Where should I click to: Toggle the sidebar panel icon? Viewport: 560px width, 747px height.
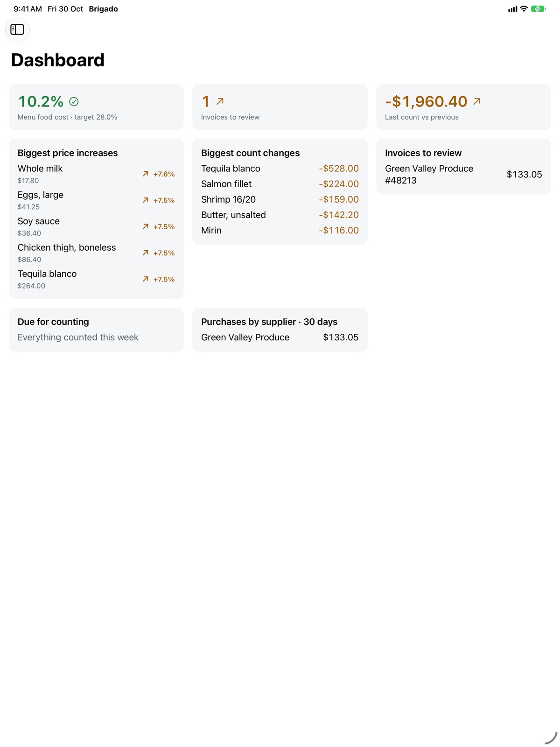pos(17,29)
